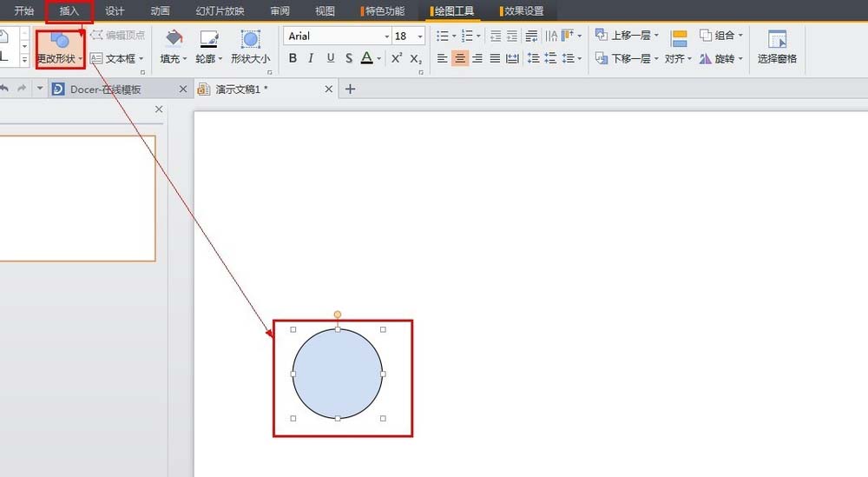The height and width of the screenshot is (477, 868).
Task: Select the blue circle shape on slide
Action: click(337, 374)
